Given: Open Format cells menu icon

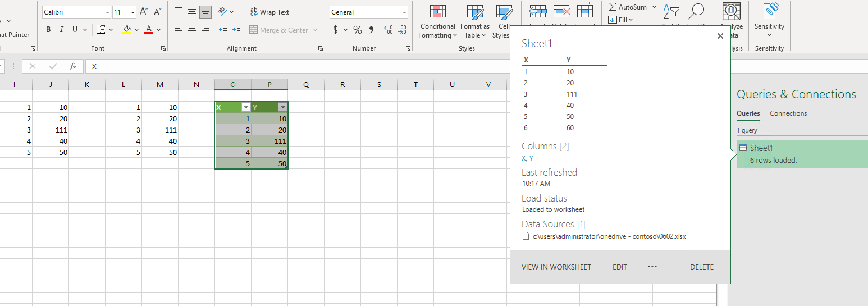Looking at the screenshot, I should click(585, 12).
